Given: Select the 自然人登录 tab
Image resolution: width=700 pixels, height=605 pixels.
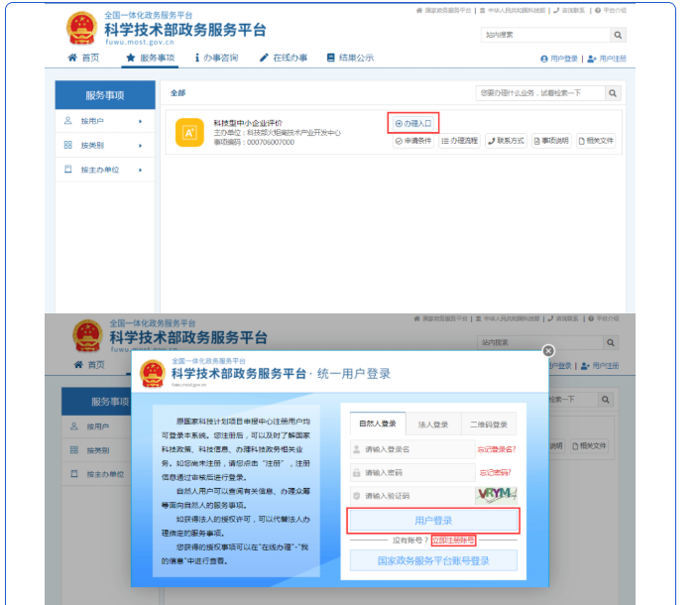Looking at the screenshot, I should point(378,423).
